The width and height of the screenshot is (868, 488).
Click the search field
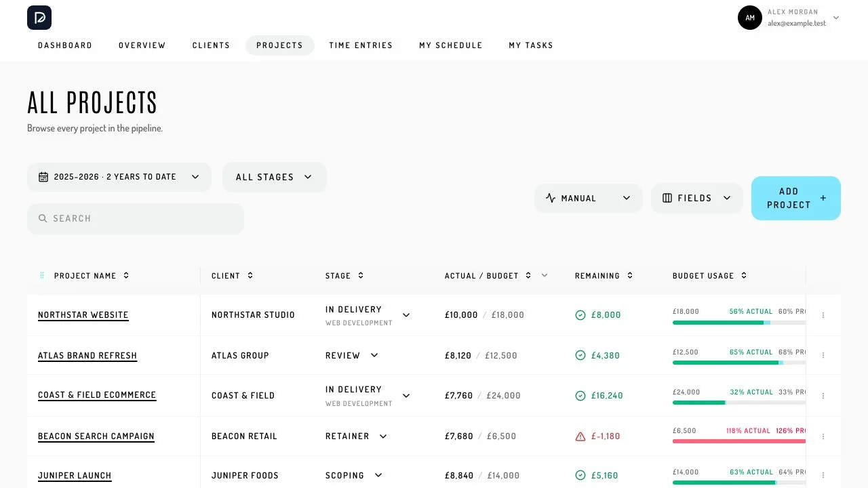(x=136, y=218)
